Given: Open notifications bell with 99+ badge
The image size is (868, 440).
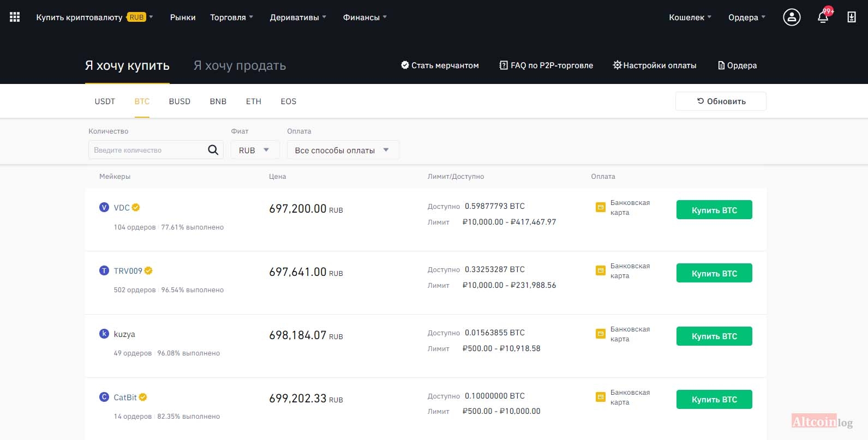Looking at the screenshot, I should pyautogui.click(x=824, y=16).
